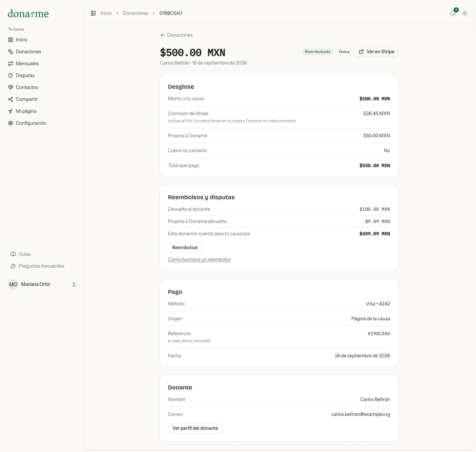This screenshot has height=452, width=476.
Task: Toggle the light/dark theme sun icon
Action: click(x=465, y=13)
